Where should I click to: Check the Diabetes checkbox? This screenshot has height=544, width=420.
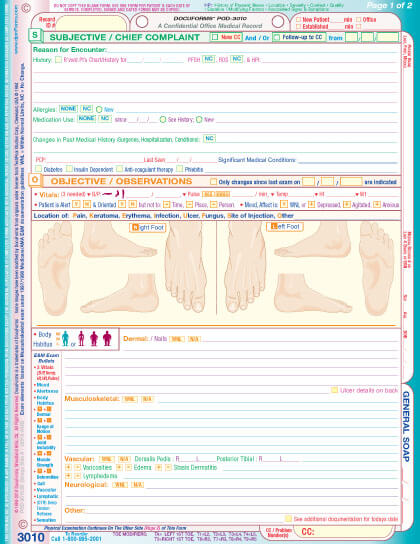pos(38,169)
